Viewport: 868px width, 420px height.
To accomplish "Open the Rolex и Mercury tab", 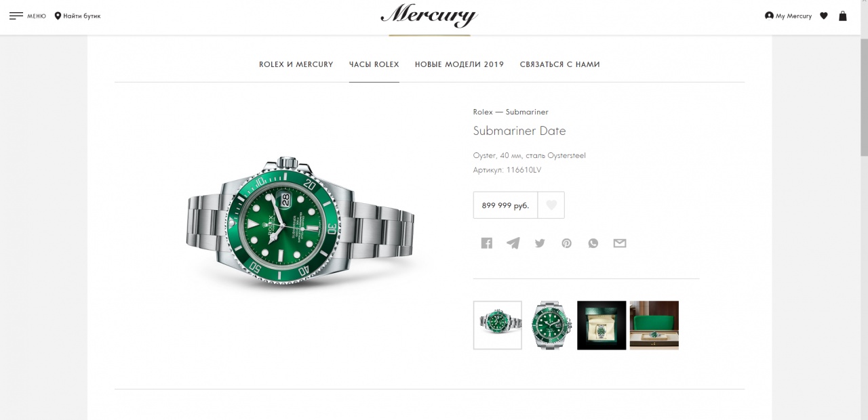I will (296, 64).
